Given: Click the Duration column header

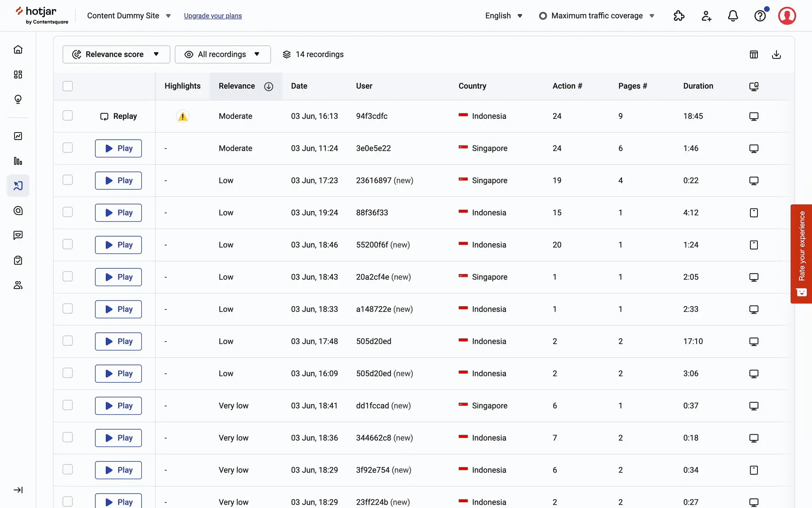Looking at the screenshot, I should (x=698, y=86).
